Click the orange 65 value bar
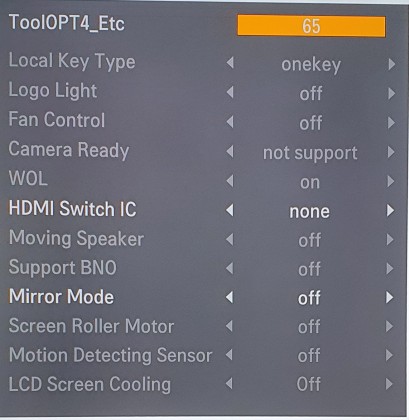409x420 pixels. pos(311,26)
